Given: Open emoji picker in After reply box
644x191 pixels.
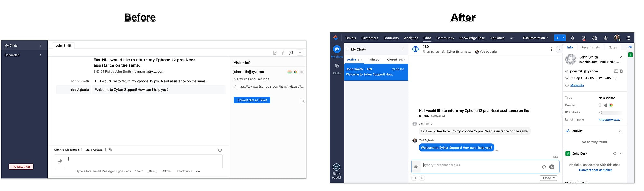Looking at the screenshot, I should (x=544, y=167).
